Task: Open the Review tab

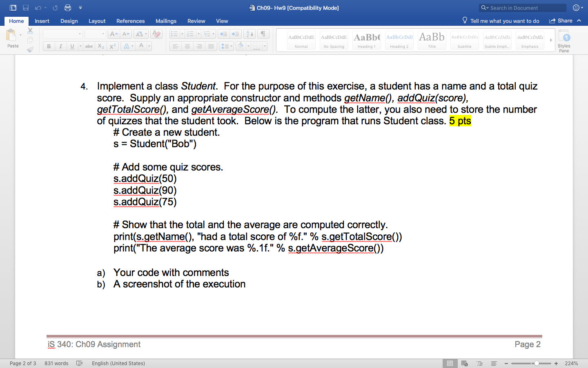Action: (x=196, y=21)
